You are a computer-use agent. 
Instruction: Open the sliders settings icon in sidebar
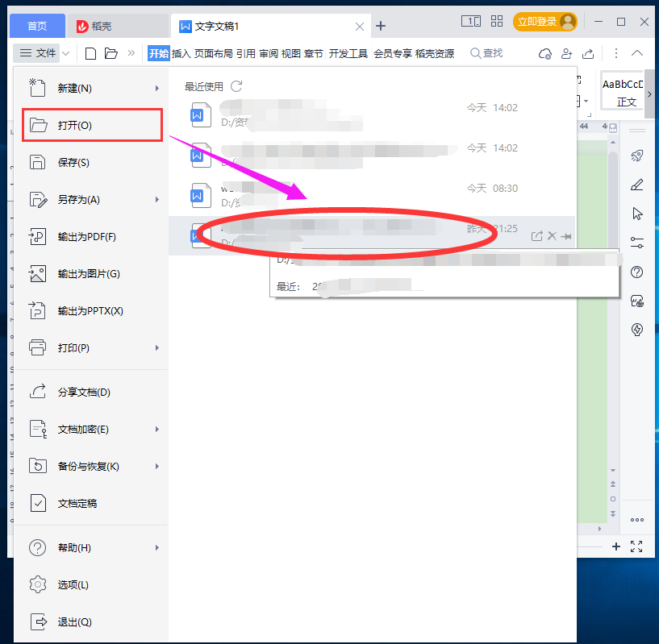coord(637,242)
